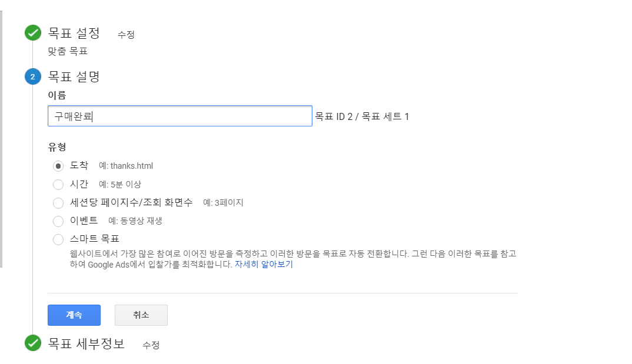632x364 pixels.
Task: Click the 이벤트 option label text
Action: pos(84,221)
